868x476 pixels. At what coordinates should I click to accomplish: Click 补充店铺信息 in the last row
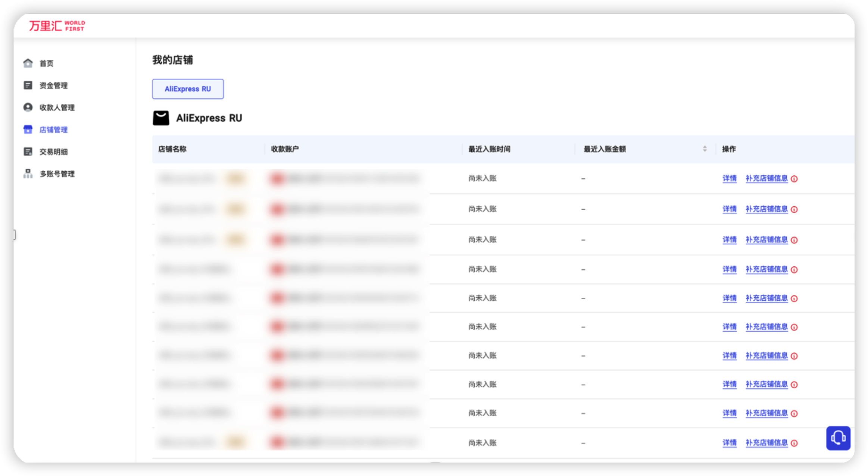click(766, 443)
